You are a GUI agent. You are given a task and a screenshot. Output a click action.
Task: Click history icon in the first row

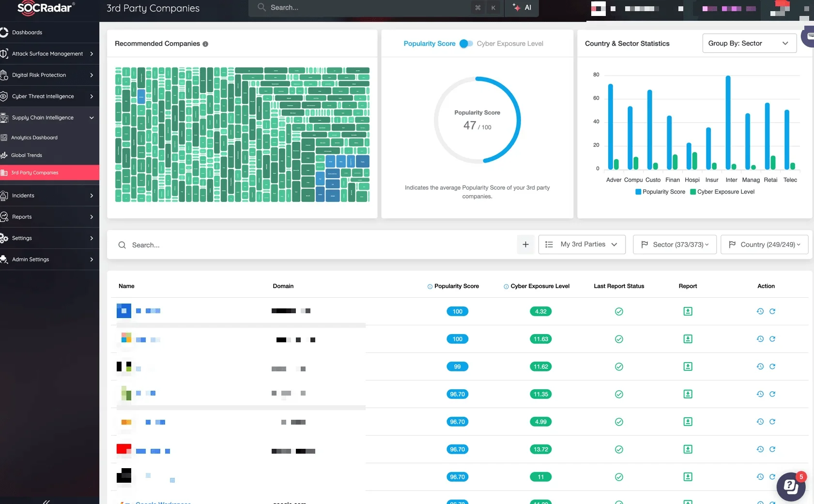pos(760,311)
